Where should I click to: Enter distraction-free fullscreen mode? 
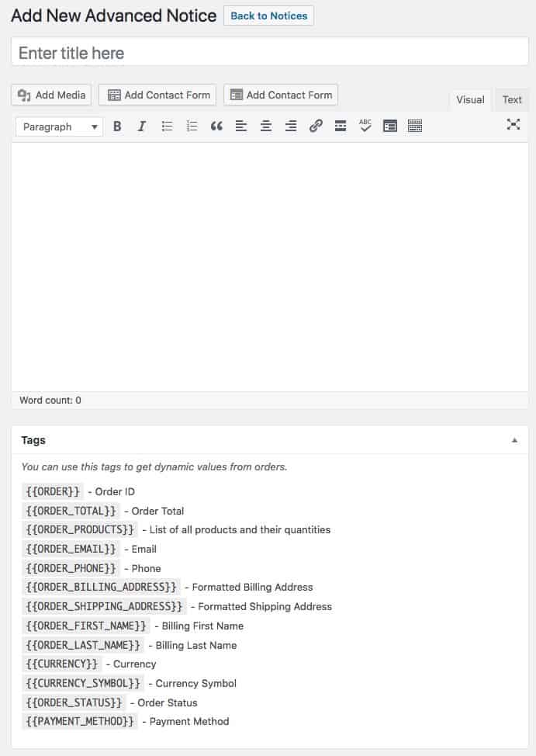click(513, 124)
